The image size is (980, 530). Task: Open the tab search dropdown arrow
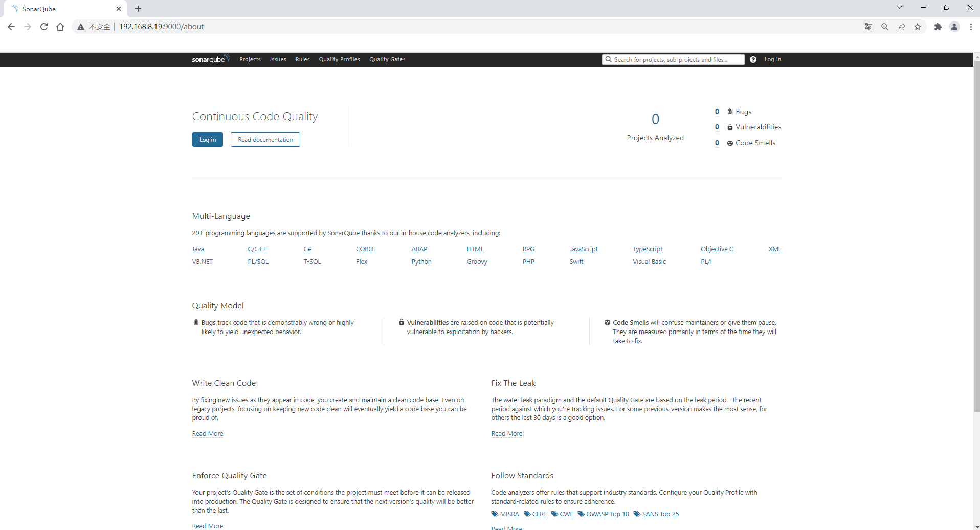coord(900,7)
